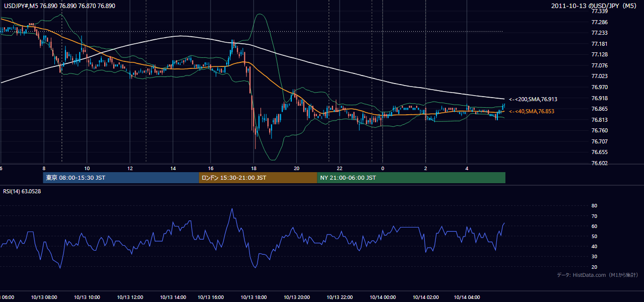Click the 2011-10-13 のUSD/JPY (M5) heading
This screenshot has height=302, width=644.
[x=595, y=6]
